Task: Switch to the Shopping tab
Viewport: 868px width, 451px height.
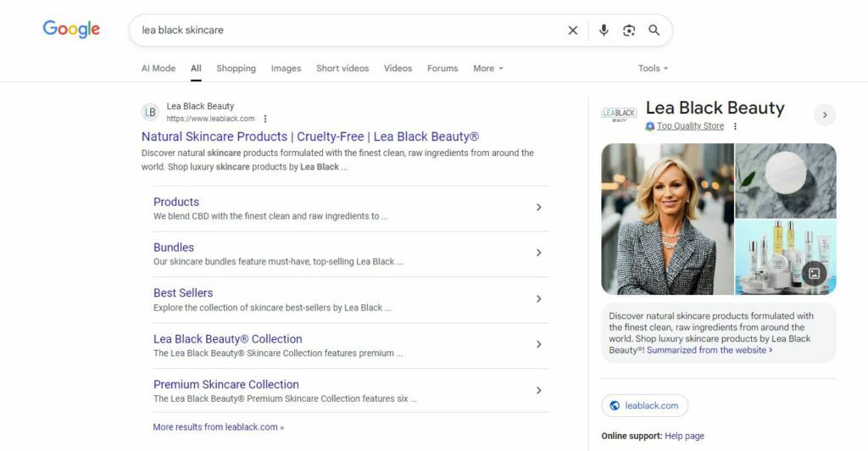Action: (236, 69)
